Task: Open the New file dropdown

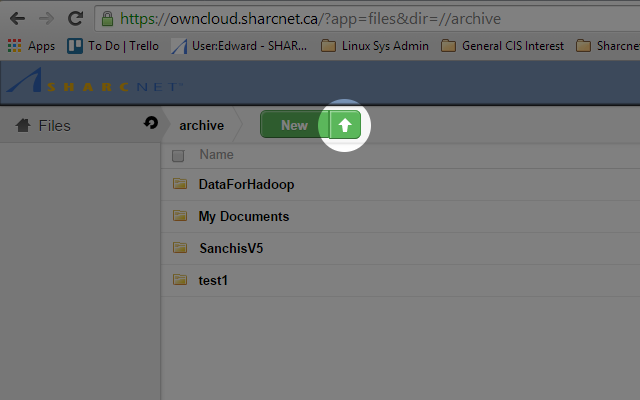Action: pyautogui.click(x=294, y=125)
